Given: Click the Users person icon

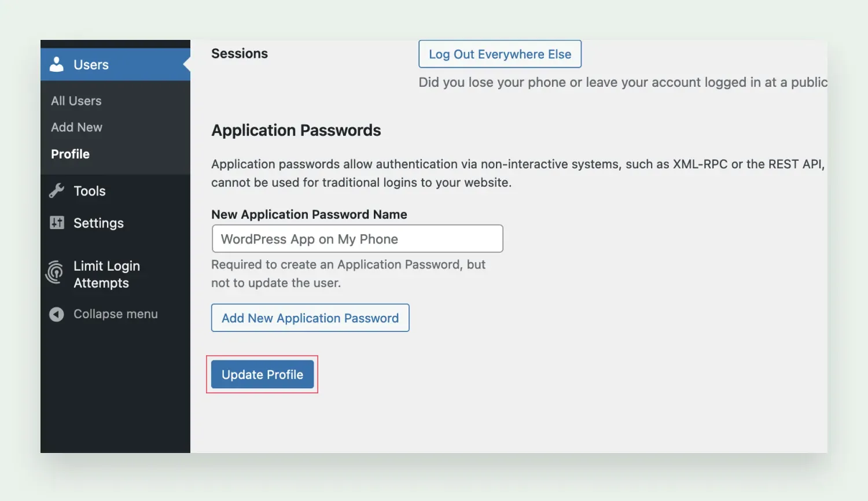Looking at the screenshot, I should tap(57, 64).
